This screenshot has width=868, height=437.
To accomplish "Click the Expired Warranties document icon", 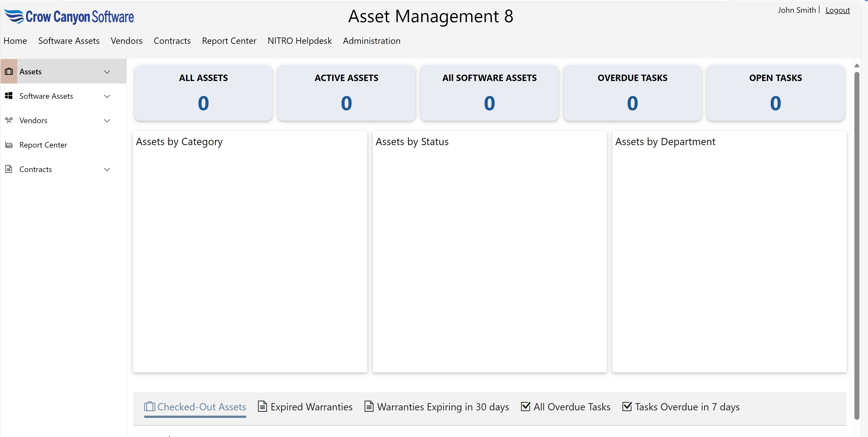I will click(x=263, y=406).
